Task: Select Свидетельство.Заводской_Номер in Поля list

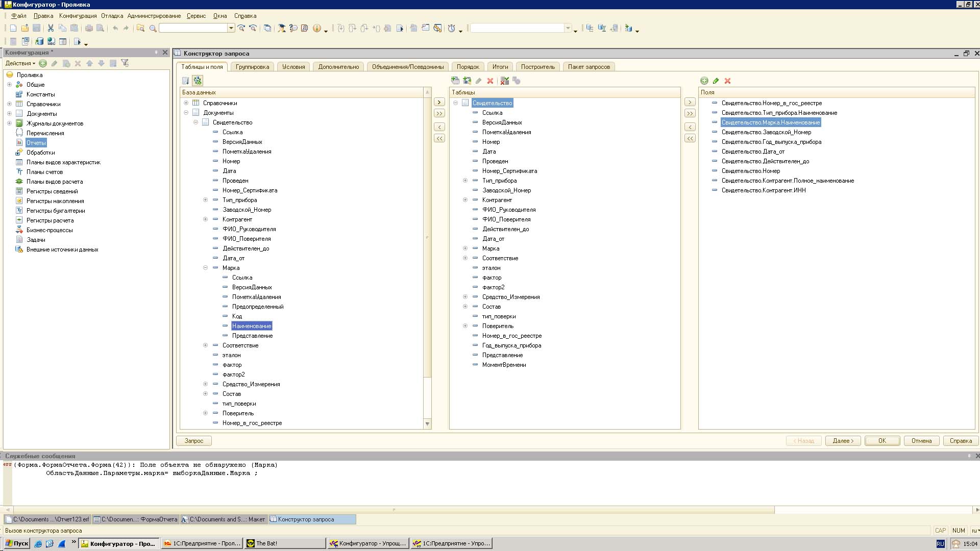Action: pyautogui.click(x=766, y=132)
